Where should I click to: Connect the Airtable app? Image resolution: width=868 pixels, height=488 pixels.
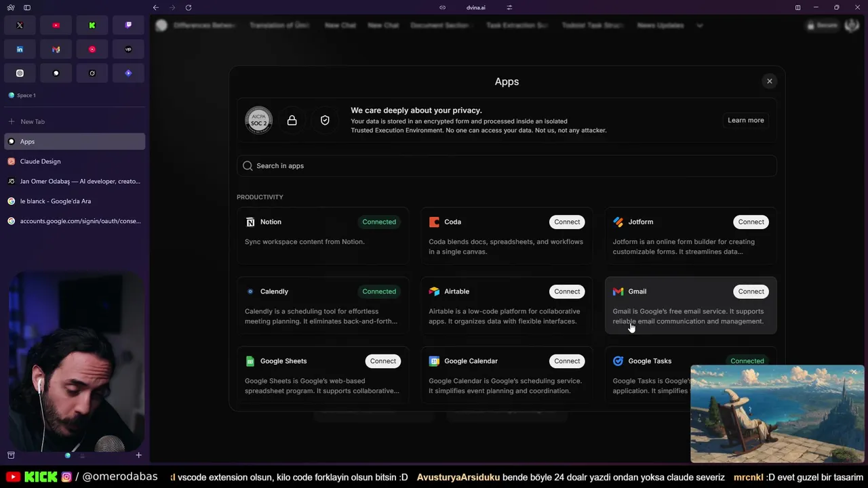pos(567,291)
